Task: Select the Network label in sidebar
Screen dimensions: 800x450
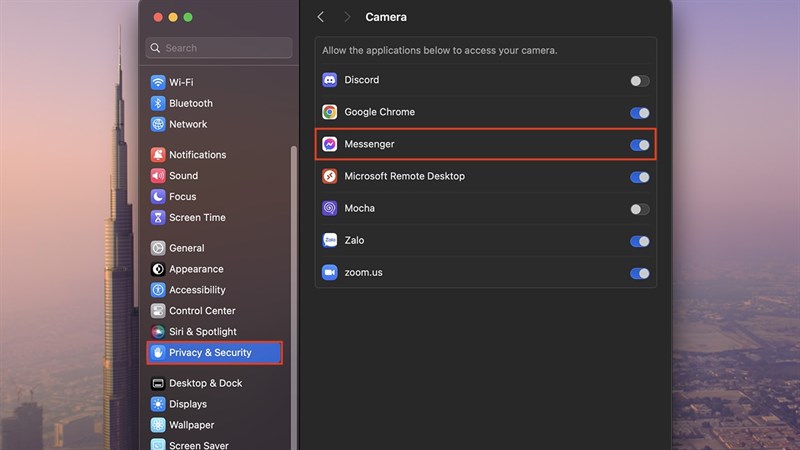Action: [188, 124]
